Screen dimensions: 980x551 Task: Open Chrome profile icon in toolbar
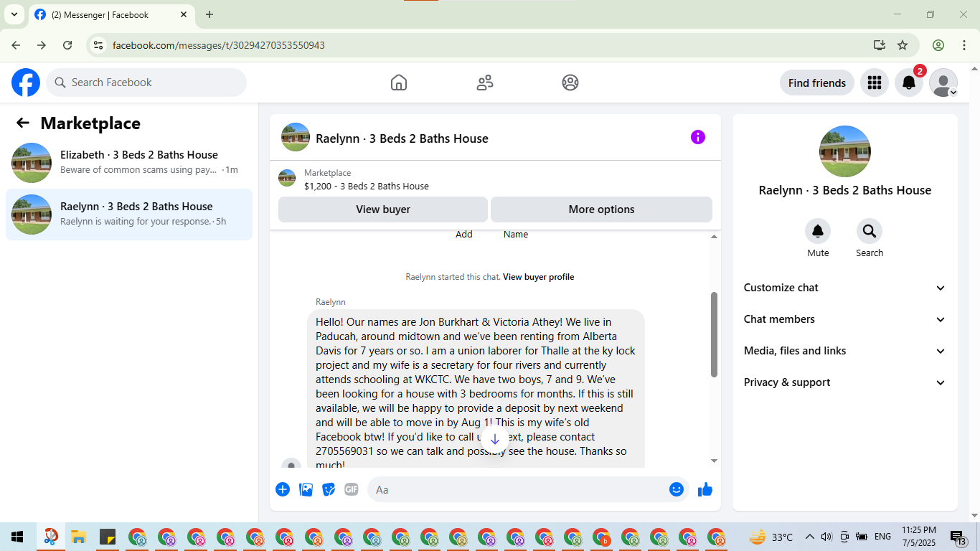(x=938, y=45)
